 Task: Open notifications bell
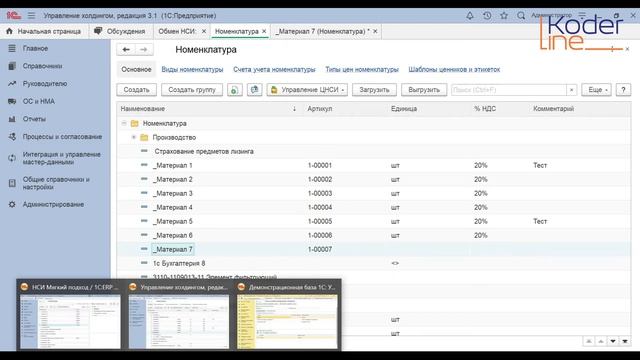(x=470, y=16)
